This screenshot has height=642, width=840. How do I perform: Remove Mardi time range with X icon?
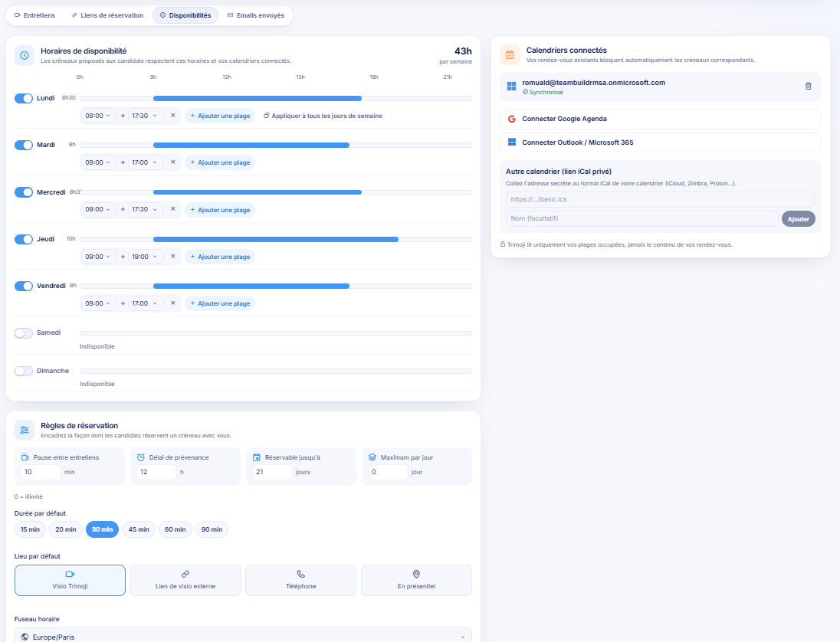[x=173, y=162]
